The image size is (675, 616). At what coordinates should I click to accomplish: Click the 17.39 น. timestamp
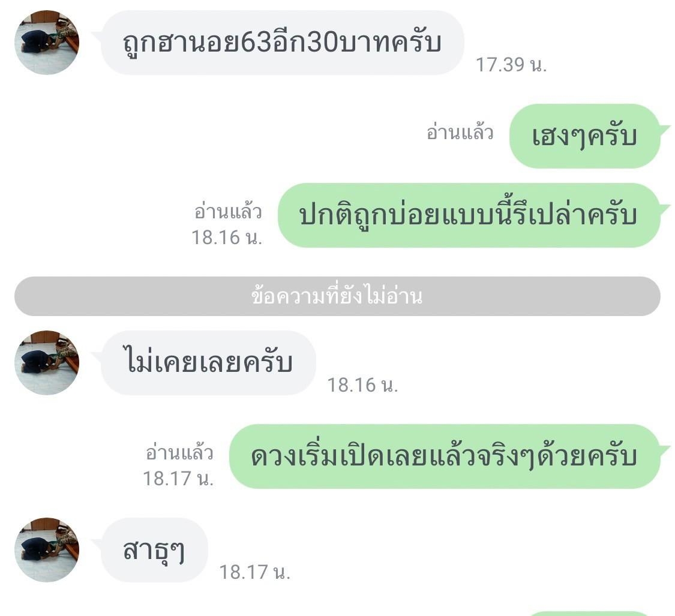[x=511, y=65]
